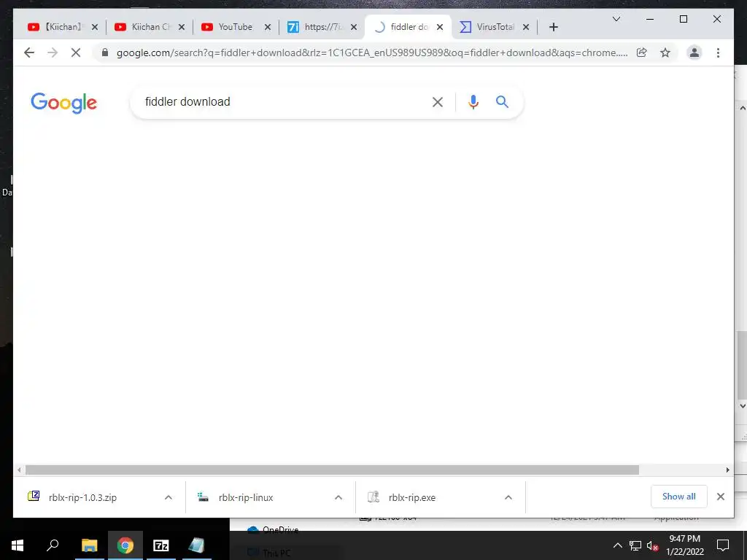Bookmark this page with the star
747x560 pixels.
tap(665, 52)
